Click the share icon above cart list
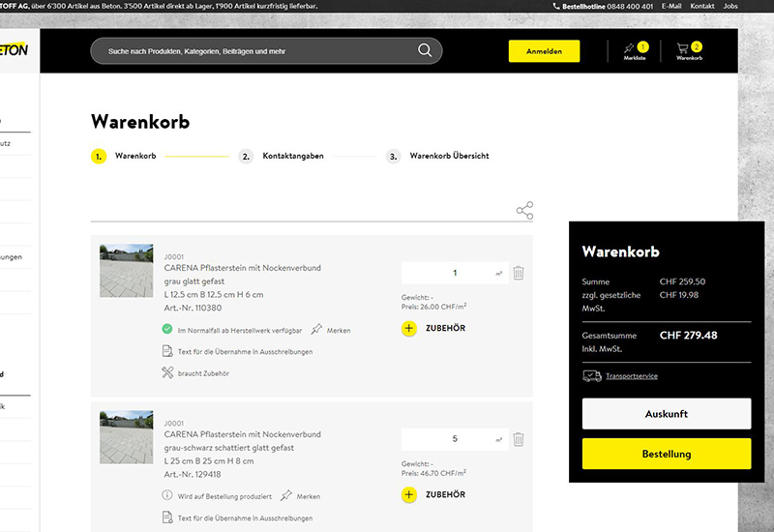The width and height of the screenshot is (774, 532). [524, 210]
